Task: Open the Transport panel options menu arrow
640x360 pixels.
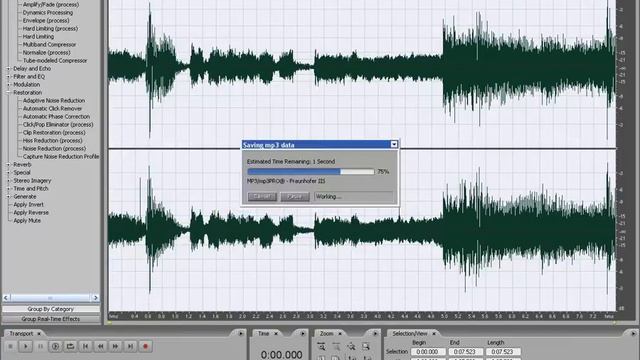Action: point(240,333)
